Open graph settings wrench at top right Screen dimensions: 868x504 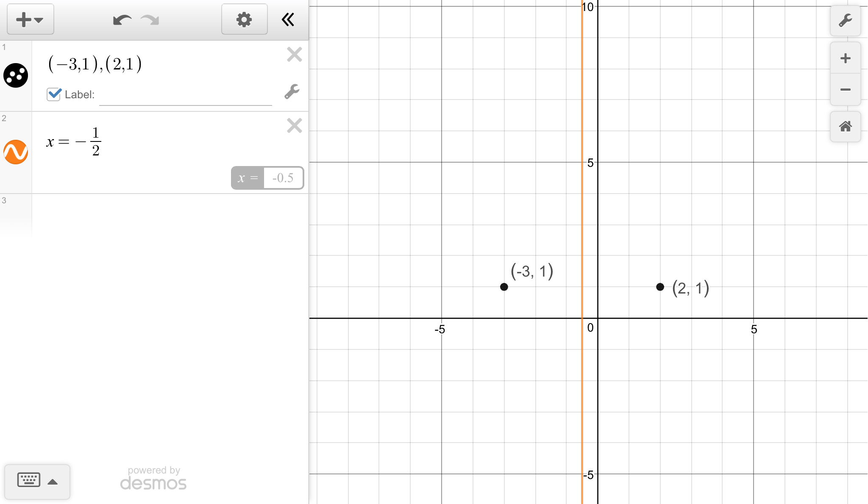845,20
